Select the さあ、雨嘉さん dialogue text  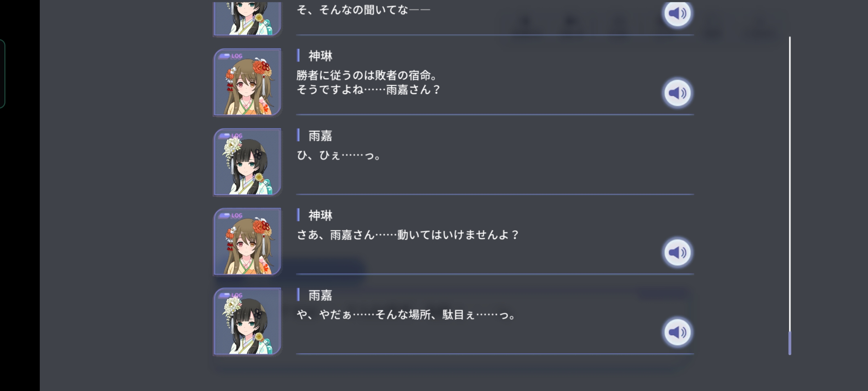point(408,235)
